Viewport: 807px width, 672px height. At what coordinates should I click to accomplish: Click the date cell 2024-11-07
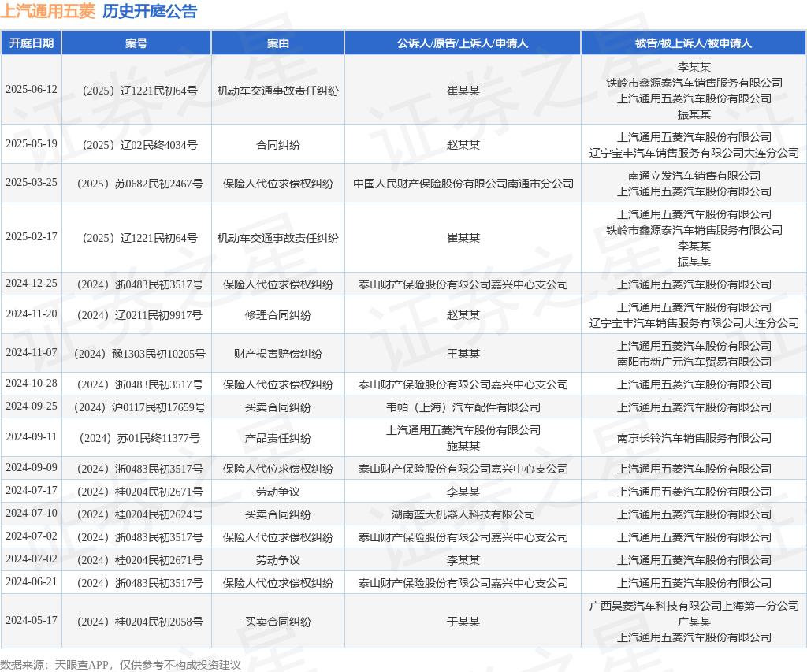pyautogui.click(x=32, y=352)
